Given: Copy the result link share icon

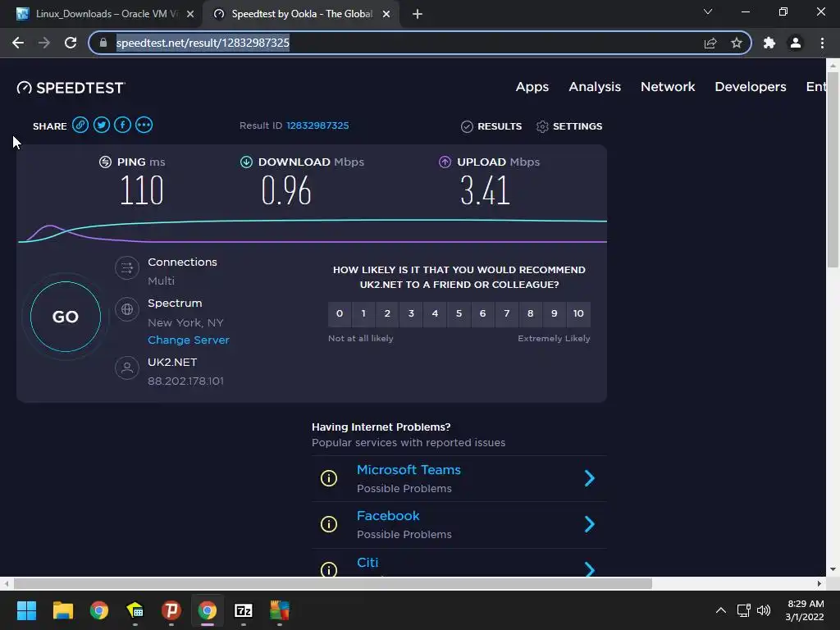Looking at the screenshot, I should coord(80,126).
